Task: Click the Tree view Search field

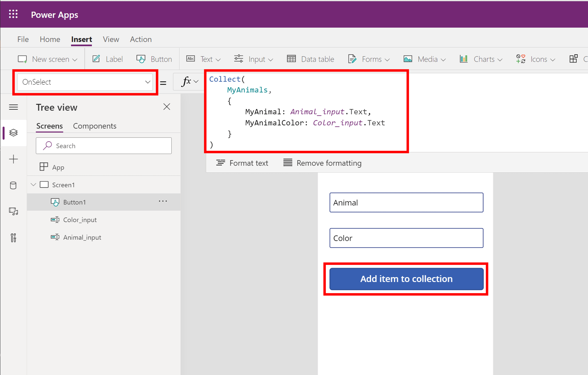Action: (103, 146)
